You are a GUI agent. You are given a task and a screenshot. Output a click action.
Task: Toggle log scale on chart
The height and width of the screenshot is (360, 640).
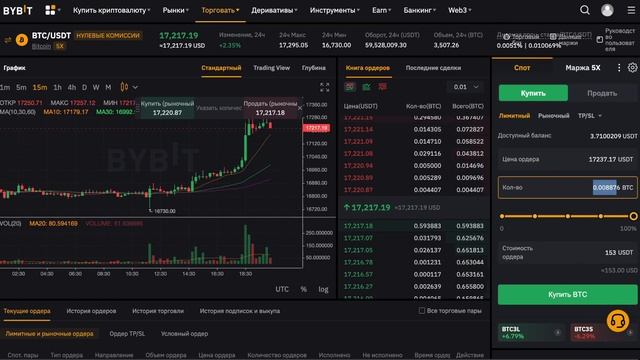[x=323, y=289]
